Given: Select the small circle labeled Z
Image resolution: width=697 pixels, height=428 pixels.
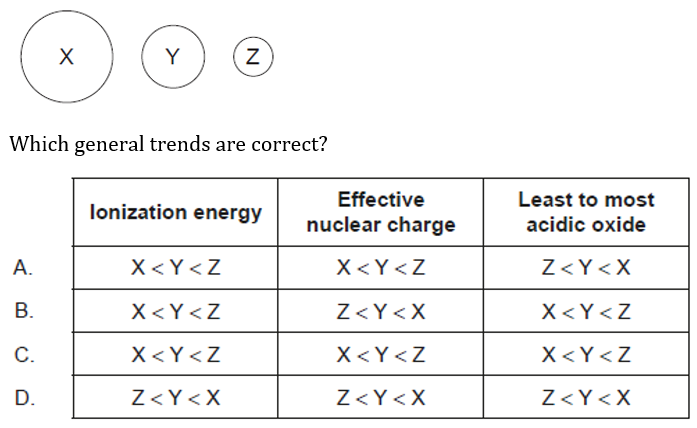Looking at the screenshot, I should point(253,56).
